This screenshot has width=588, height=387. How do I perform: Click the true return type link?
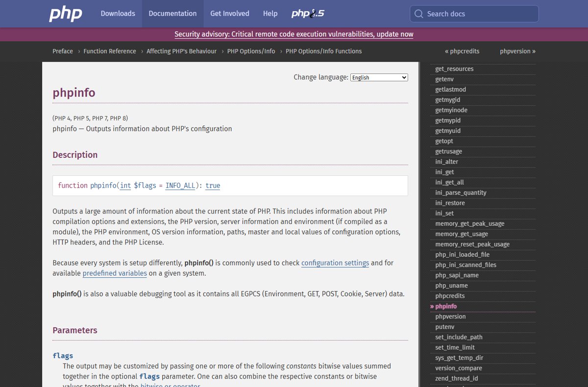pos(213,186)
